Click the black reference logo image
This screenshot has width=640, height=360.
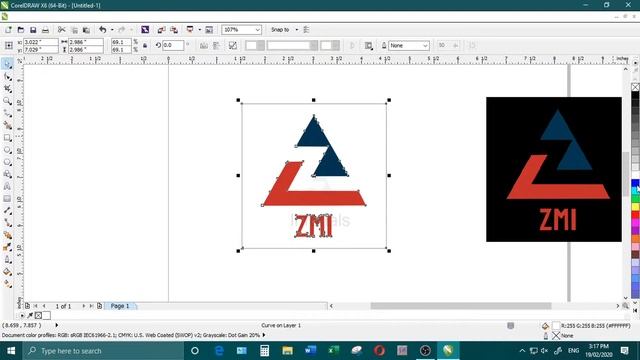(554, 169)
